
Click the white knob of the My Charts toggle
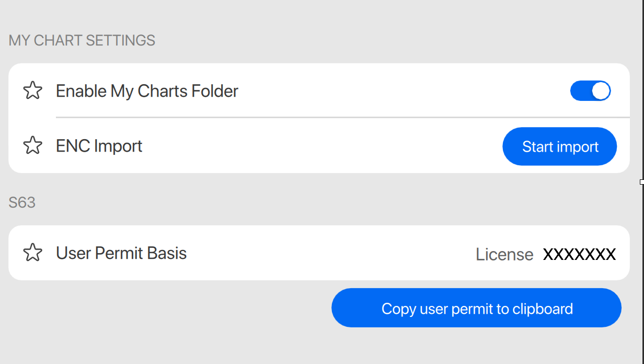601,91
